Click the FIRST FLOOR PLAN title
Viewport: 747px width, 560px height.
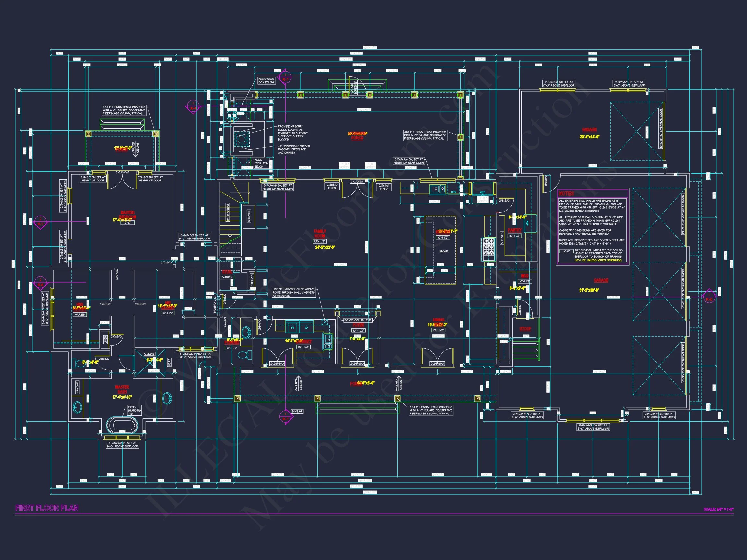[x=47, y=508]
